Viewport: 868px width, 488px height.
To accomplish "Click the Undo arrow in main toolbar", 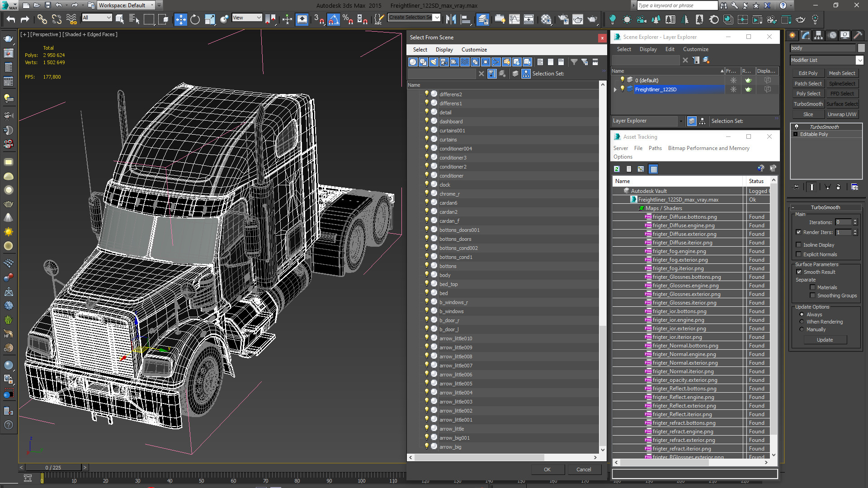I will click(x=11, y=19).
